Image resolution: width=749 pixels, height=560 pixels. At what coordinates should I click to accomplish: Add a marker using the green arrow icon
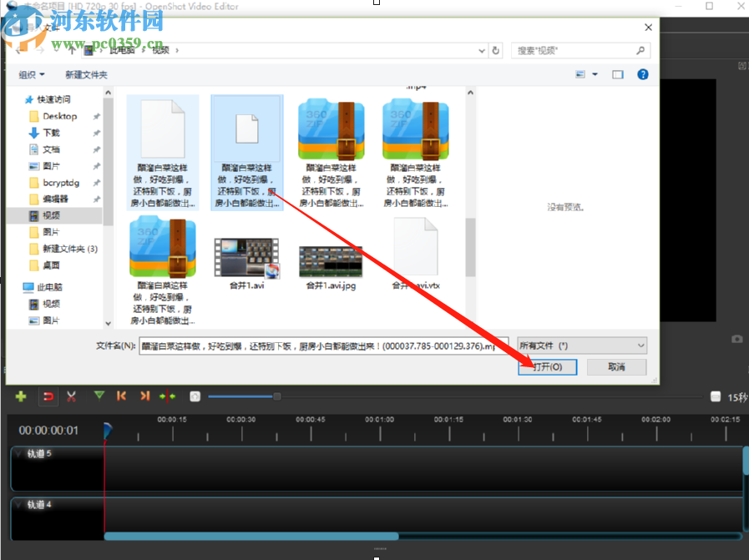pyautogui.click(x=99, y=397)
